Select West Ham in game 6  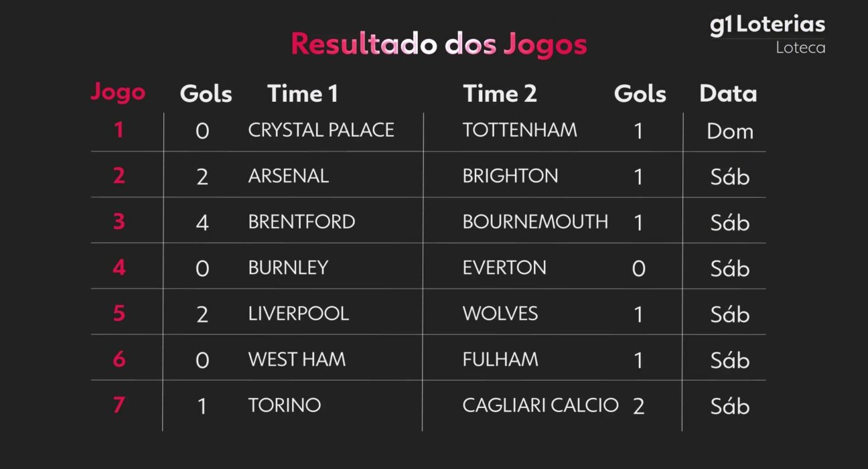tap(297, 360)
